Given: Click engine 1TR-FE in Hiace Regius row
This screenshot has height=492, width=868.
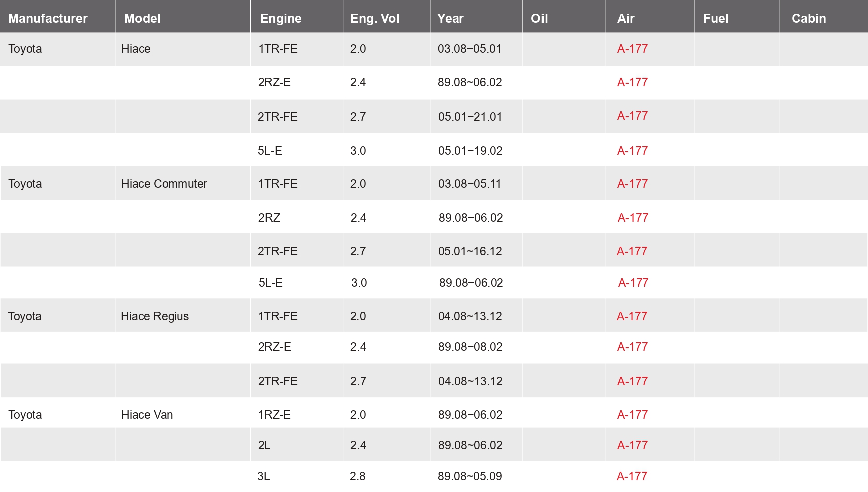Looking at the screenshot, I should coord(278,316).
